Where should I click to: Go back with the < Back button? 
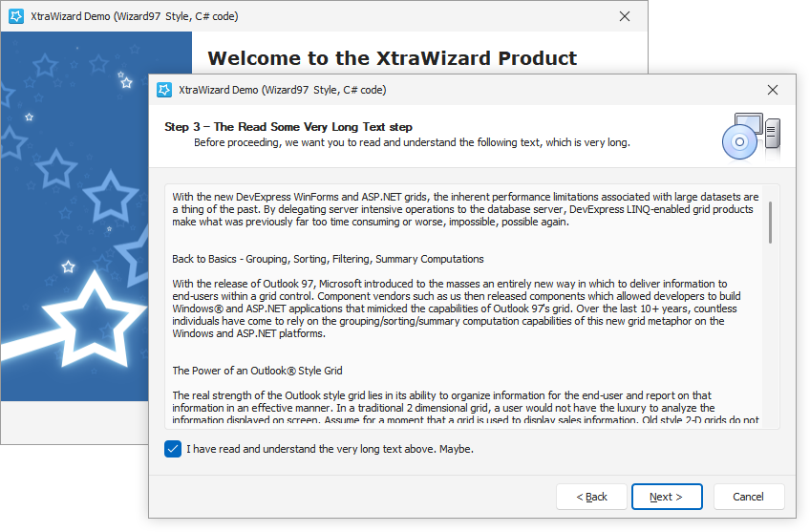[591, 497]
